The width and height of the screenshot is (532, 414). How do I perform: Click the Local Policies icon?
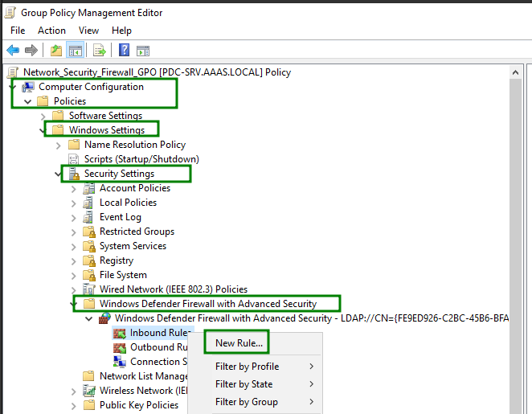88,203
